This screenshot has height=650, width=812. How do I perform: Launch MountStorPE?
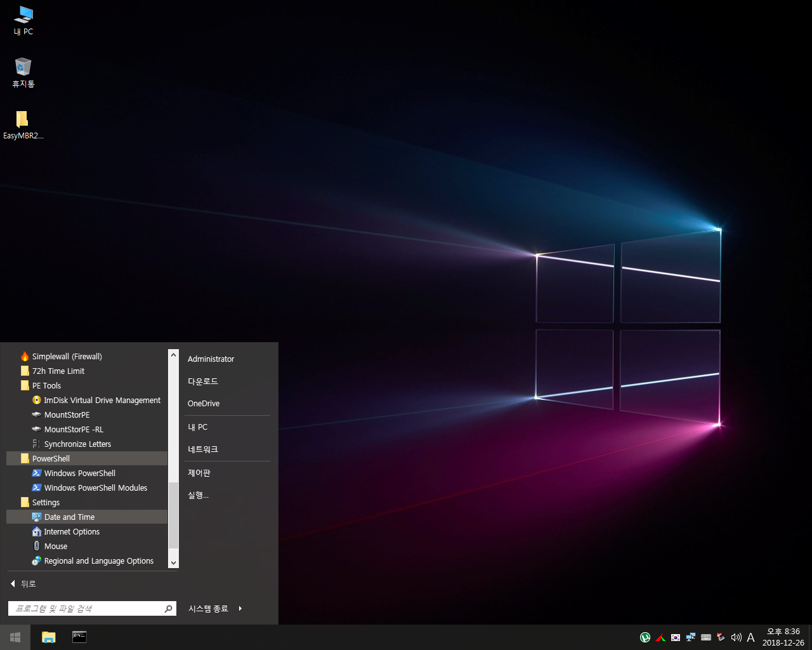click(87, 415)
